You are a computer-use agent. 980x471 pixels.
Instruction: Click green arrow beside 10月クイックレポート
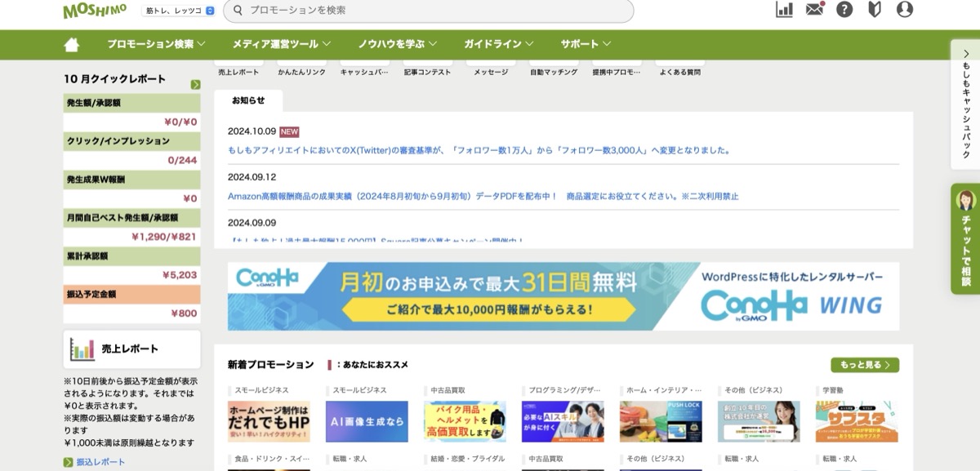pyautogui.click(x=195, y=84)
